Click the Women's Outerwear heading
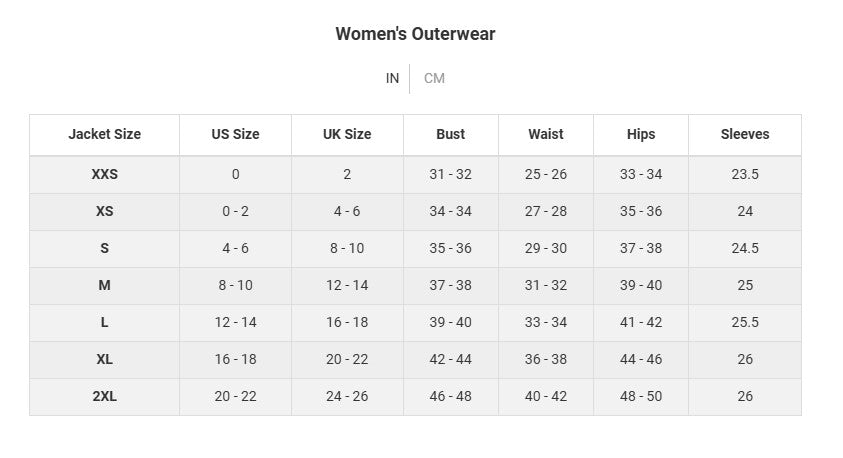The image size is (843, 458). [415, 34]
